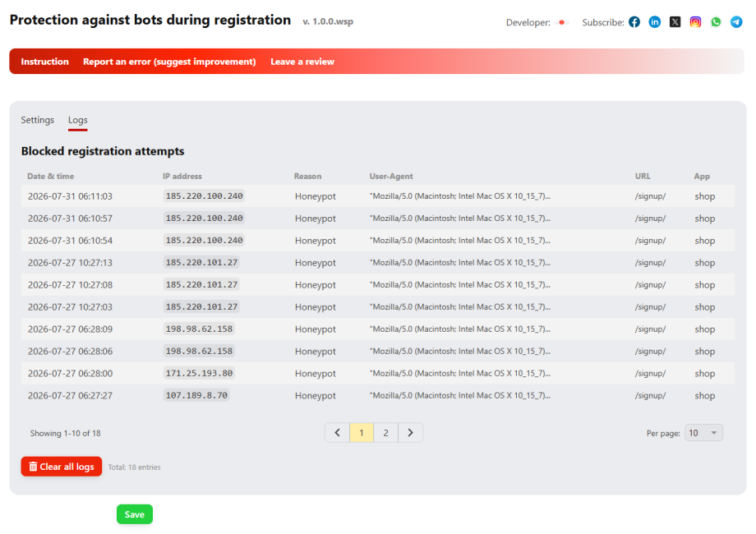The width and height of the screenshot is (756, 534).
Task: Expand the Per page dropdown
Action: (x=703, y=433)
